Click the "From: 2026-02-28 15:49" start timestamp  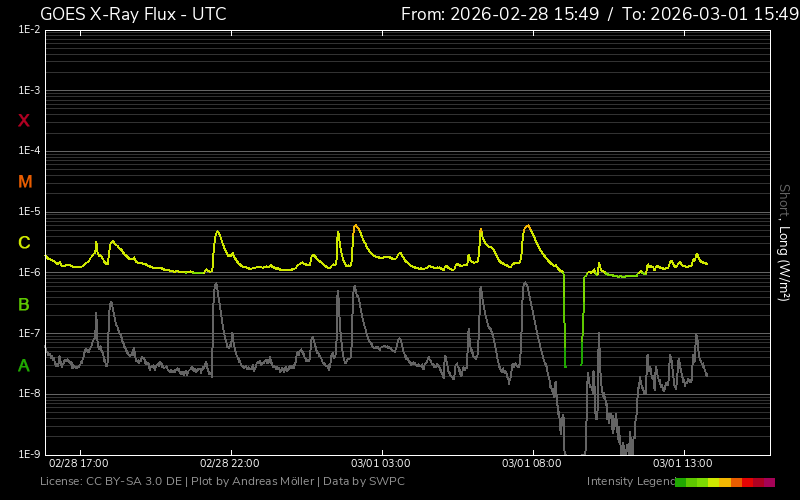coord(500,14)
